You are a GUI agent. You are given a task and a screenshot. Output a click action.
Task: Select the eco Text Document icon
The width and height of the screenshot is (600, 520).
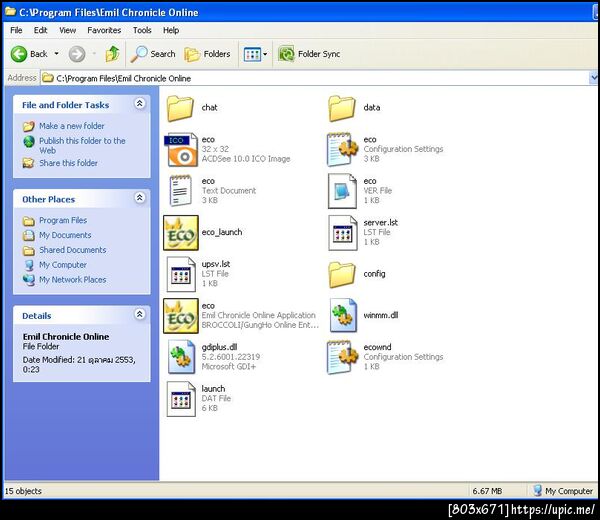click(181, 191)
